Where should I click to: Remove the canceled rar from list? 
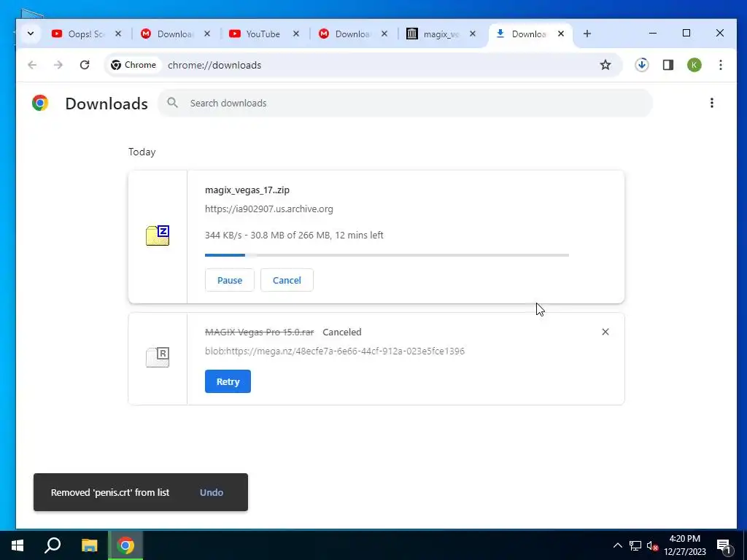pos(605,332)
